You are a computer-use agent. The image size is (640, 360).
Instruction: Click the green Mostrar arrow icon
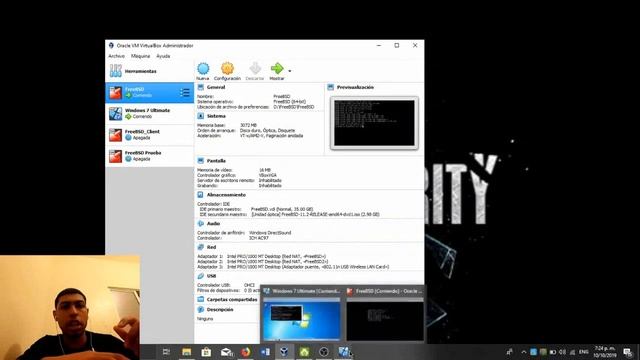coord(277,68)
